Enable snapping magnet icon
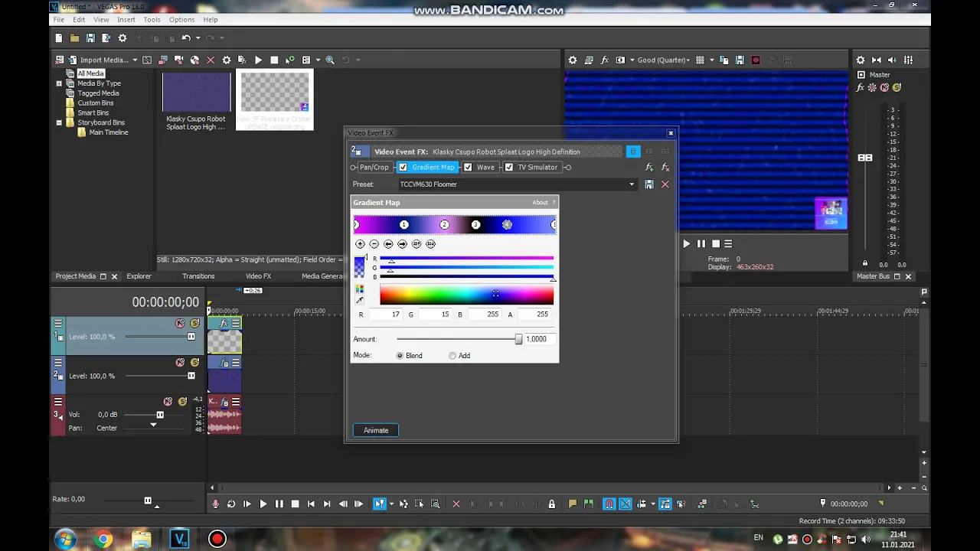The width and height of the screenshot is (980, 551). coord(609,504)
